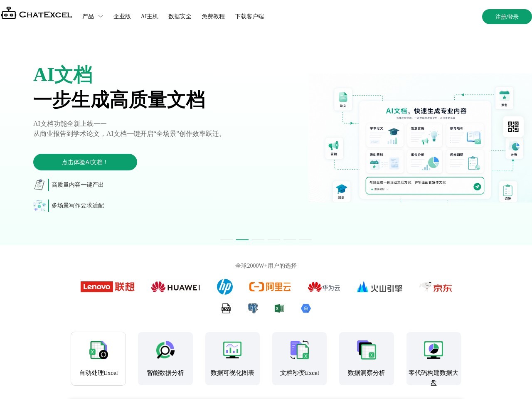Open the 数据安全 nav item
Viewport: 532px width, 399px height.
pyautogui.click(x=180, y=17)
